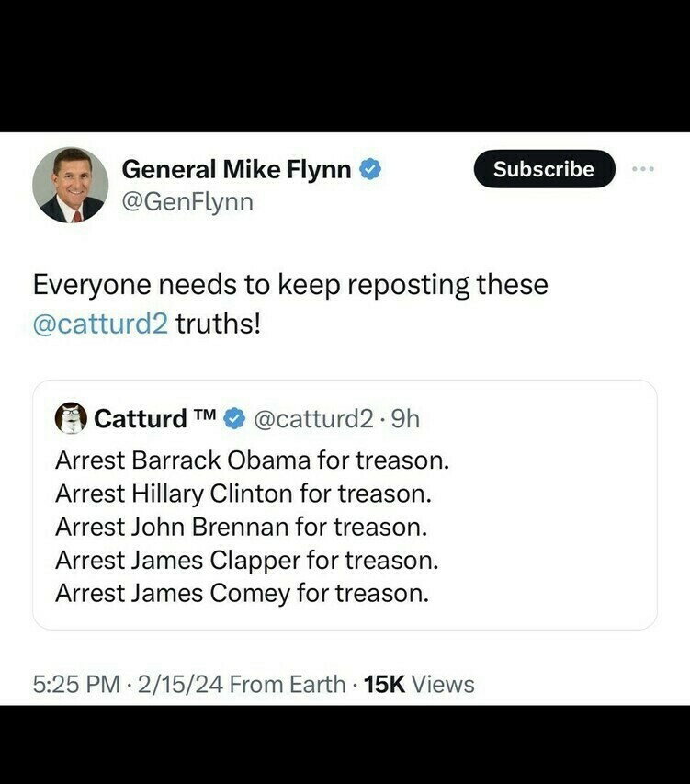
Task: Open the 15K Views count
Action: coord(419,684)
